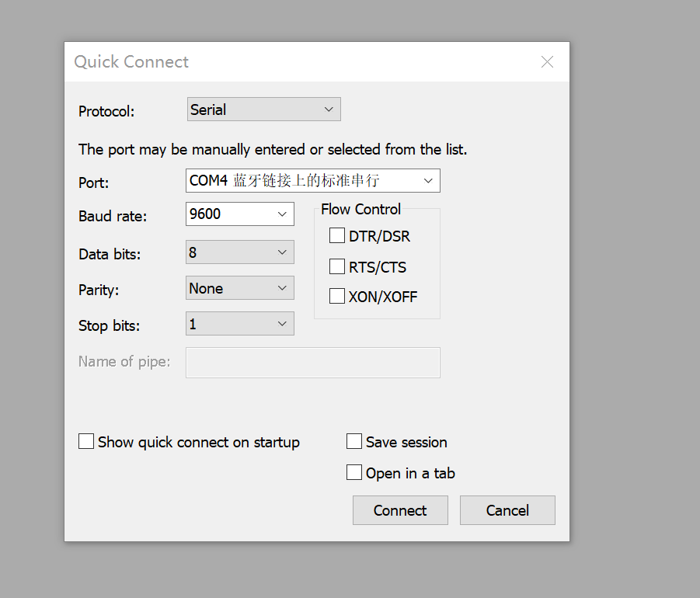
Task: Click the Flow Control group label
Action: [x=360, y=209]
